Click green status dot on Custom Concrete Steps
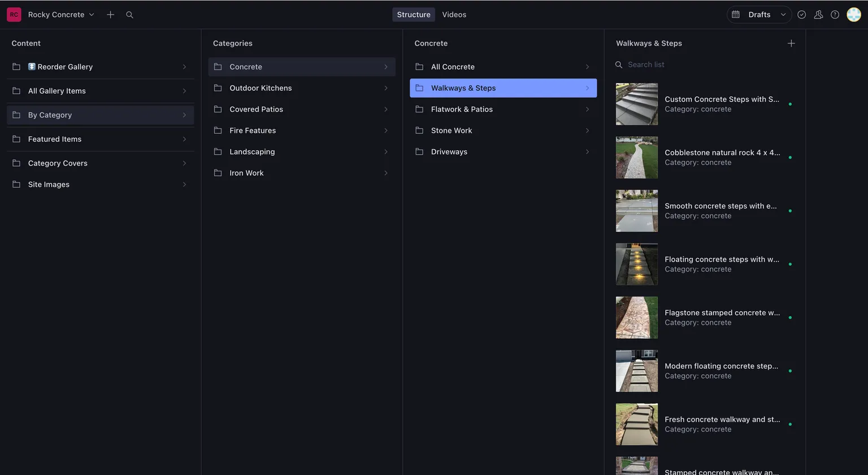Viewport: 868px width, 475px height. pos(790,104)
